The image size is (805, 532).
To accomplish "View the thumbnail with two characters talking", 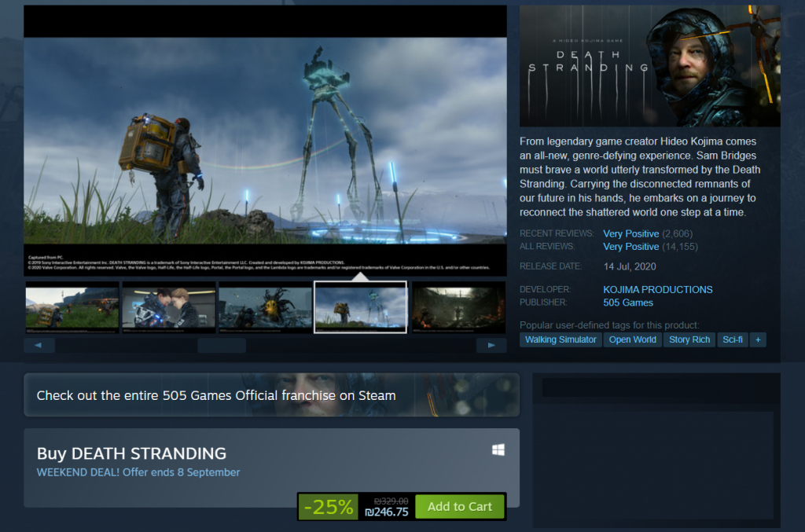I will click(x=168, y=307).
